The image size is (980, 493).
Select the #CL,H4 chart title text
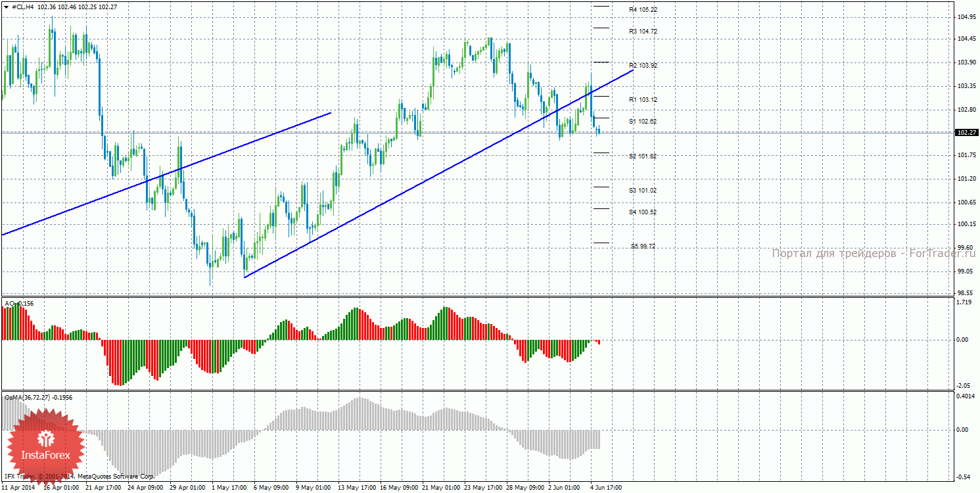(x=24, y=7)
